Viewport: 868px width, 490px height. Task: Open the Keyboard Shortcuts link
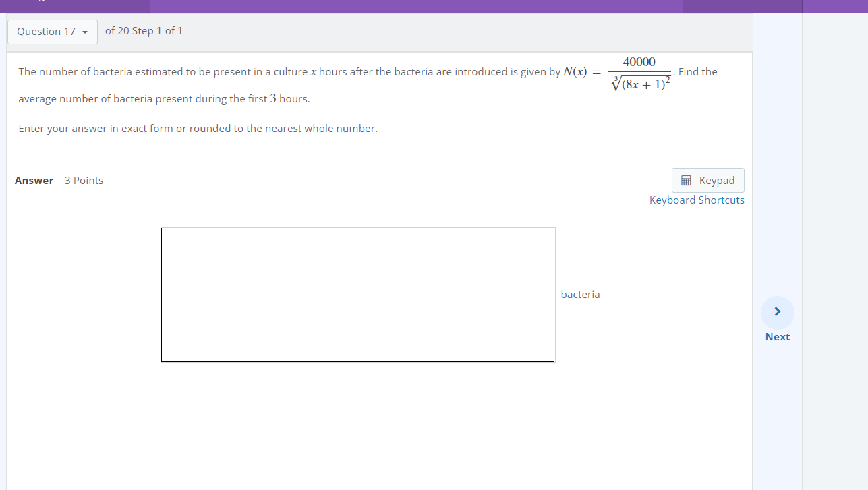(697, 200)
